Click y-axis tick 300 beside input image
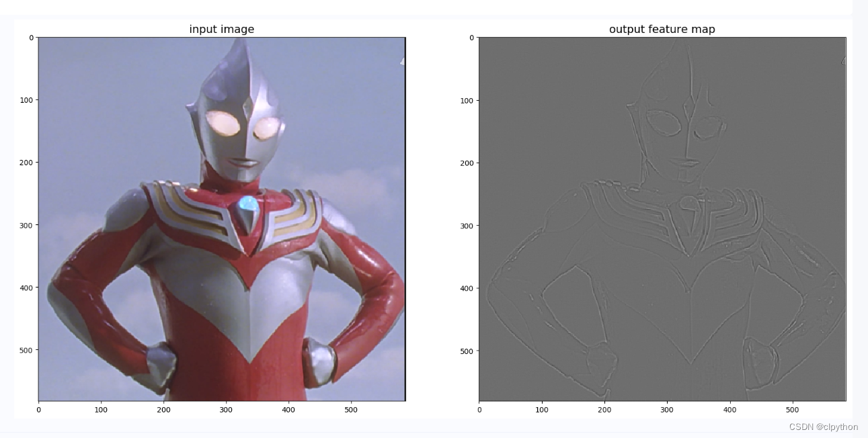The height and width of the screenshot is (438, 868). coord(26,225)
